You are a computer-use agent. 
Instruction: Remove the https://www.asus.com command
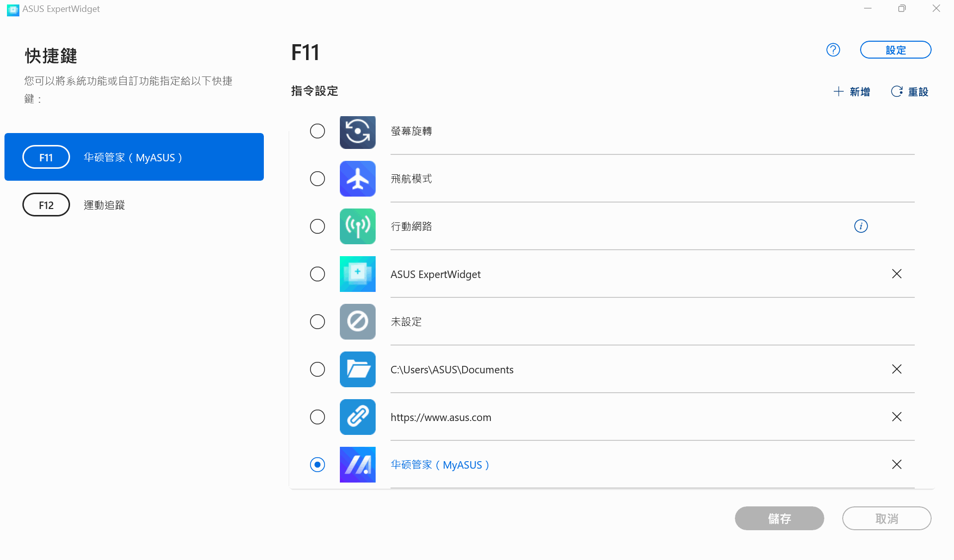(897, 417)
